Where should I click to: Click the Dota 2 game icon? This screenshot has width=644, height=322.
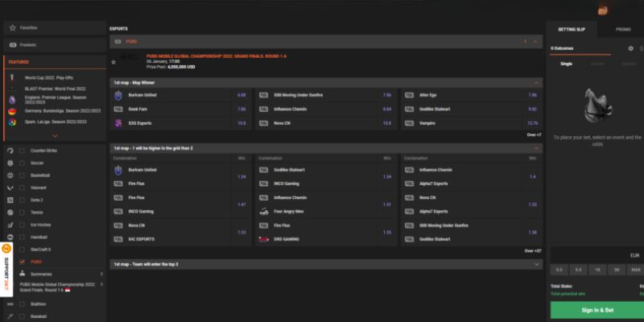pos(10,200)
